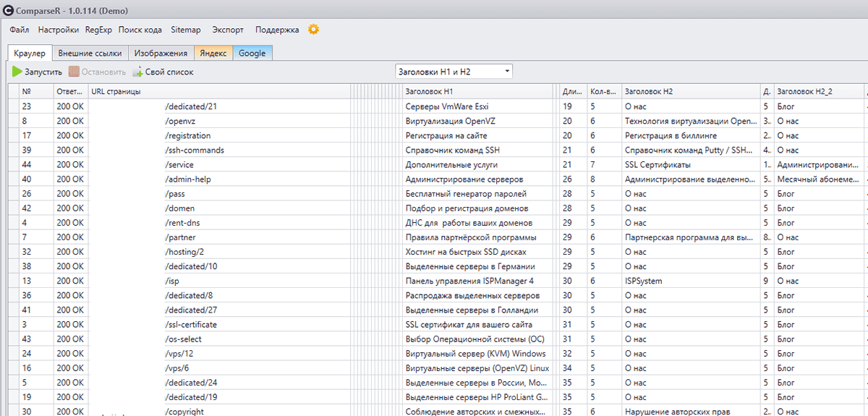Open the Sitemap menu
The width and height of the screenshot is (868, 416).
point(186,30)
